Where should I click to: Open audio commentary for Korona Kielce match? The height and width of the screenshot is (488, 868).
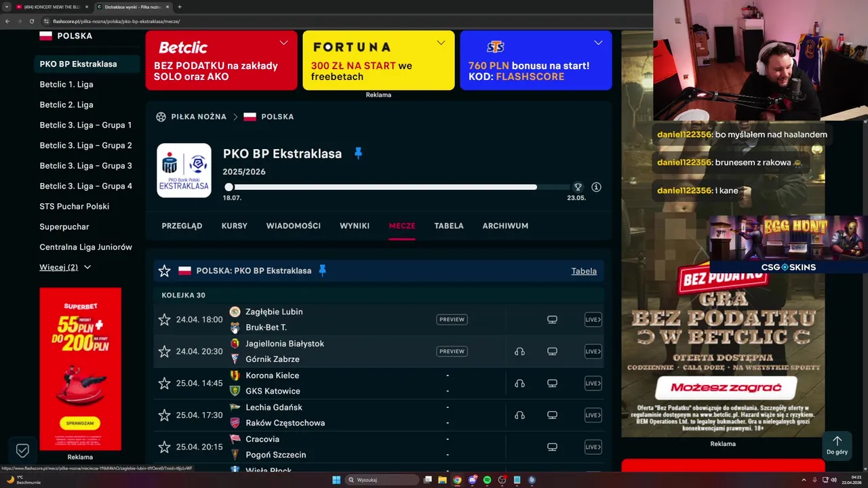[x=519, y=383]
